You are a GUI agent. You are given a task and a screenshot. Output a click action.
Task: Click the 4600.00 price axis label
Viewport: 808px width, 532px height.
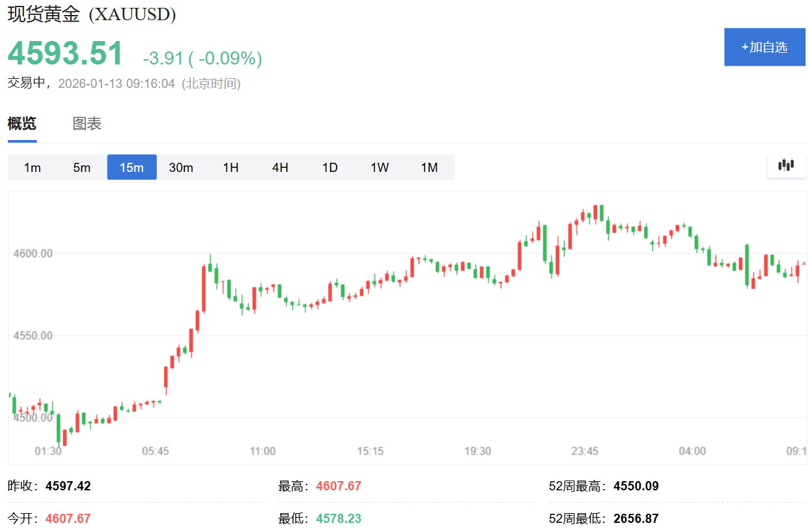pyautogui.click(x=33, y=253)
